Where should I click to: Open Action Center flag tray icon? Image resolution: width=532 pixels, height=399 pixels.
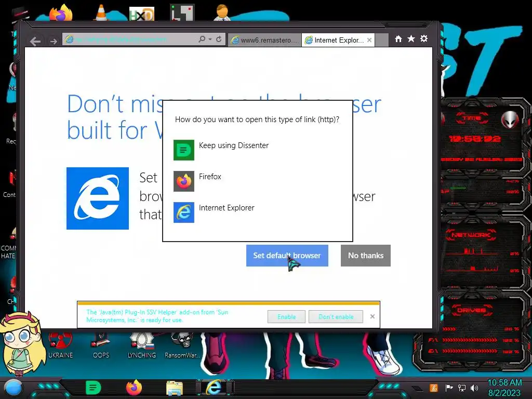coord(449,388)
